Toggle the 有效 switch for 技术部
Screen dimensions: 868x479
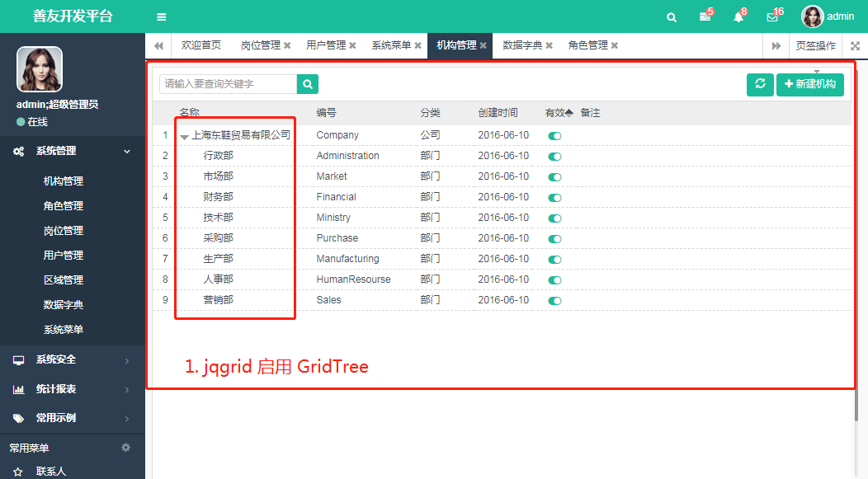coord(554,218)
